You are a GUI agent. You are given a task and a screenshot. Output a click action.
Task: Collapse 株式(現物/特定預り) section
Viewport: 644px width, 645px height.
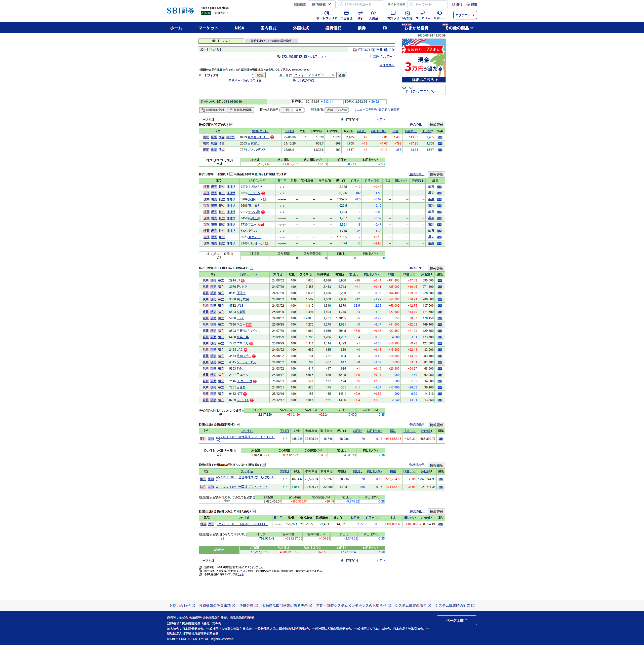231,125
